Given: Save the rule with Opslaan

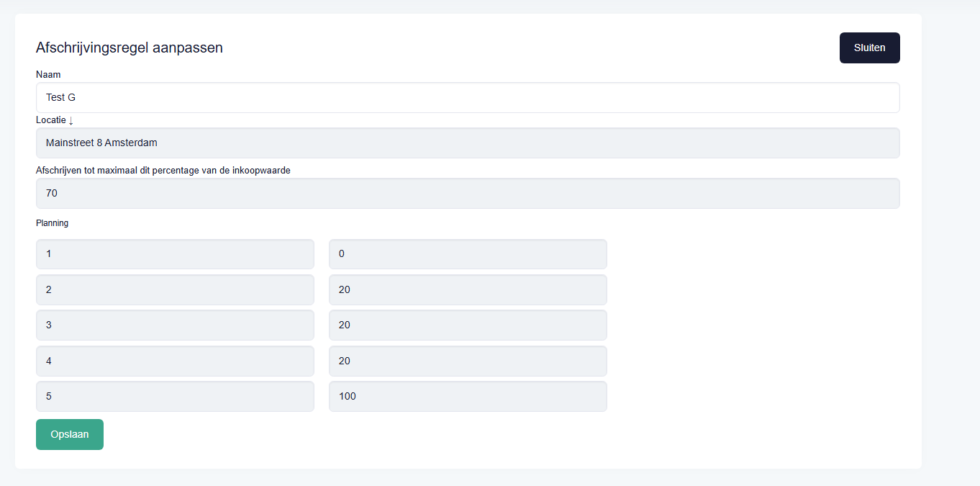Looking at the screenshot, I should [70, 434].
